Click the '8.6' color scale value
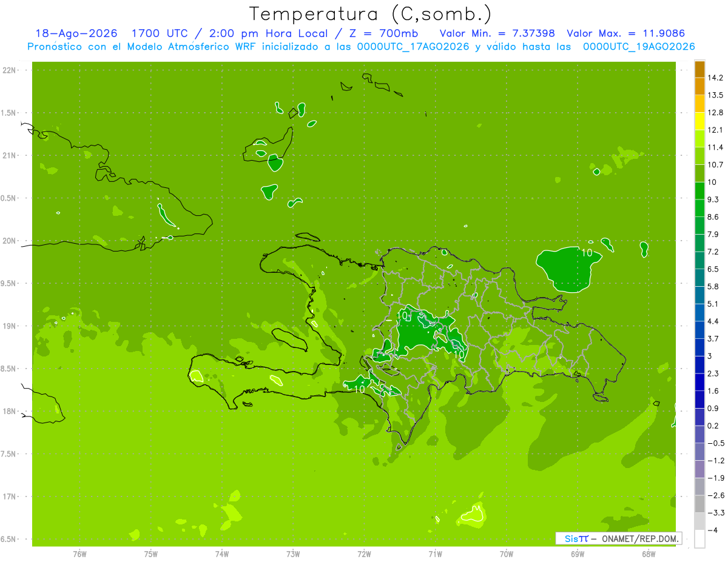The width and height of the screenshot is (728, 562). 713,216
